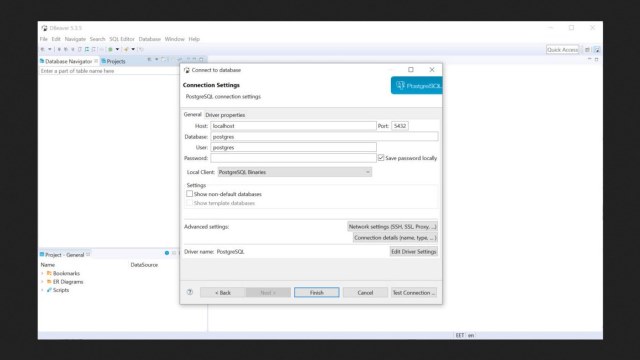Open dropdown arrow beside the orange toolbar icon
This screenshot has width=640, height=360.
[133, 49]
